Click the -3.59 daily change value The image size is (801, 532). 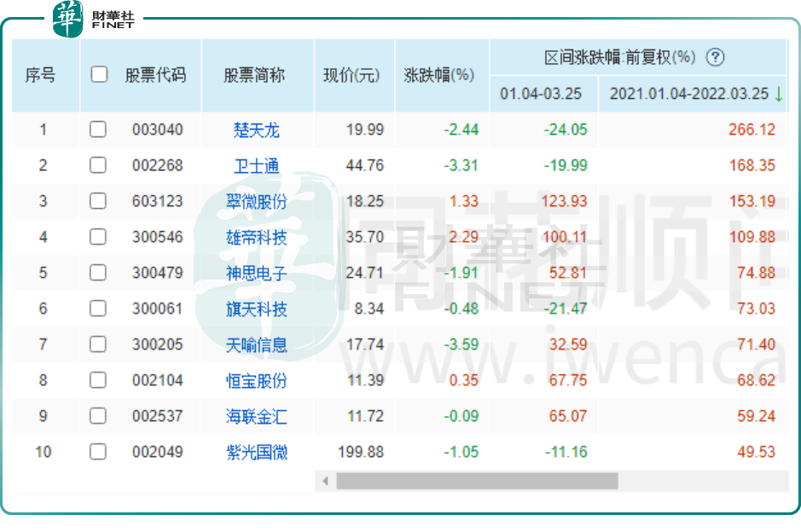pyautogui.click(x=461, y=344)
